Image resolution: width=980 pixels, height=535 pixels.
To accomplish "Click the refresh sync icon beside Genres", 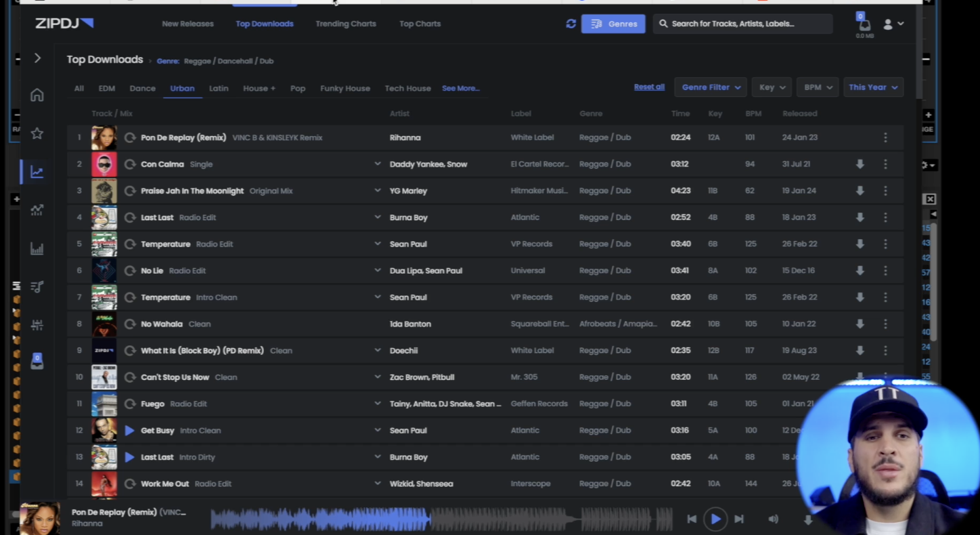I will coord(571,24).
